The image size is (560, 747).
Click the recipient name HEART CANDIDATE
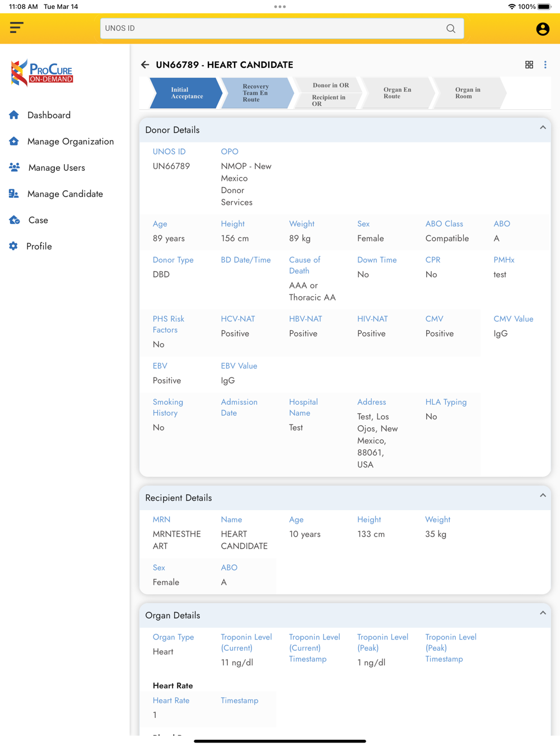click(244, 540)
